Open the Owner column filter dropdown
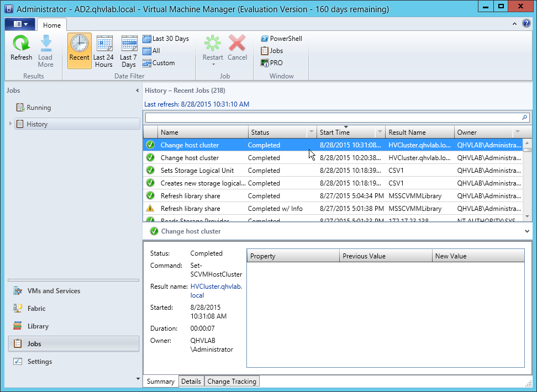Viewport: 537px width, 392px height. tap(518, 132)
